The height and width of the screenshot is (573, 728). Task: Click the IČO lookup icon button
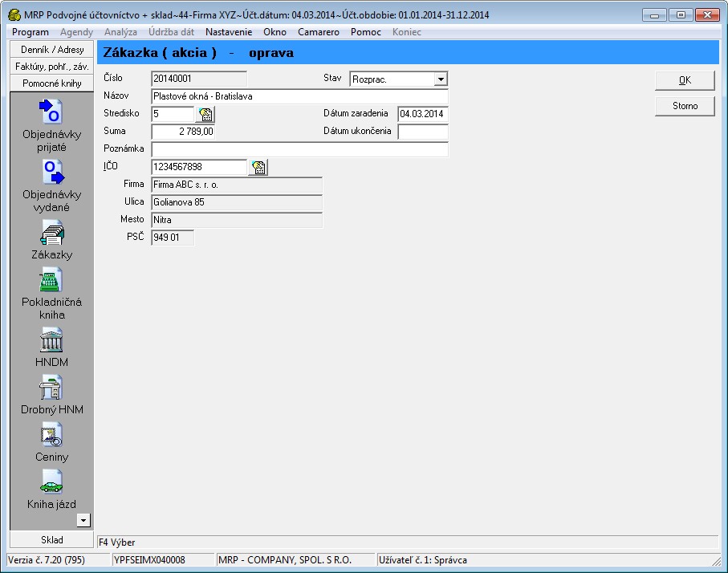(258, 167)
